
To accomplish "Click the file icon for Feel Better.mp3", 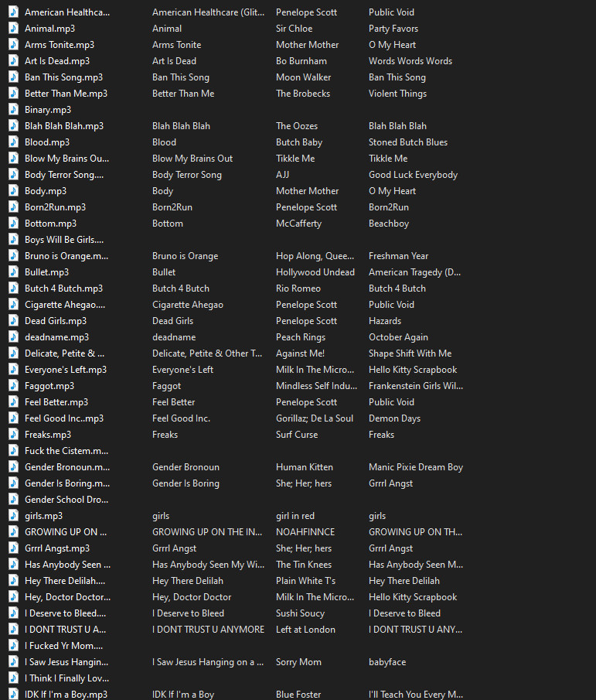I will [14, 401].
